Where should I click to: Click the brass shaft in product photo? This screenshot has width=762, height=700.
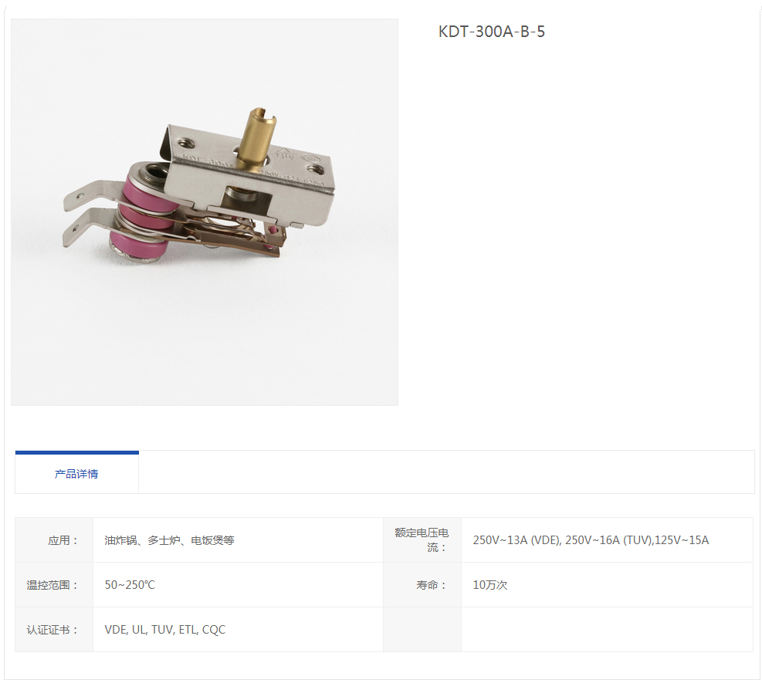point(257,137)
